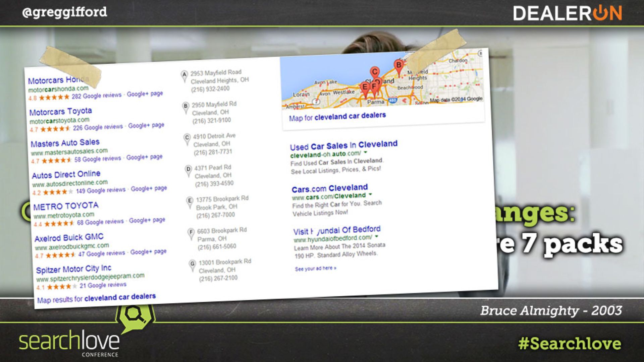This screenshot has height=362, width=644.
Task: Click the 226 Google reviews link
Action: [98, 127]
